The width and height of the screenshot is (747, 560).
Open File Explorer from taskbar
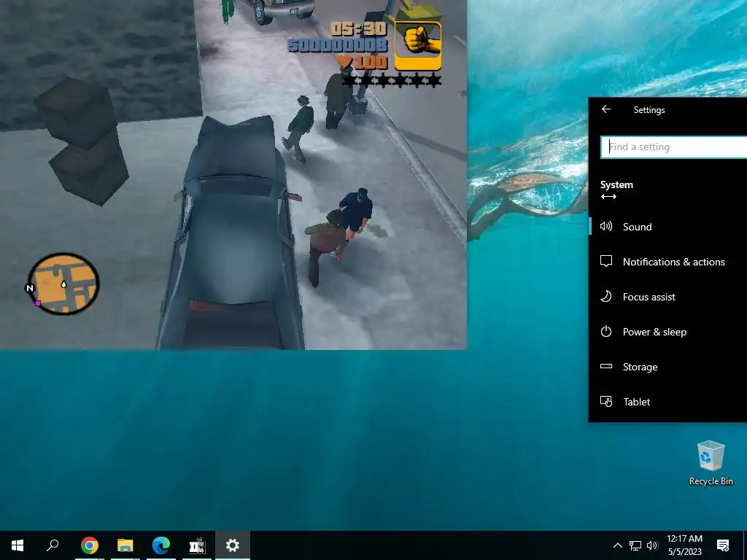[x=125, y=545]
